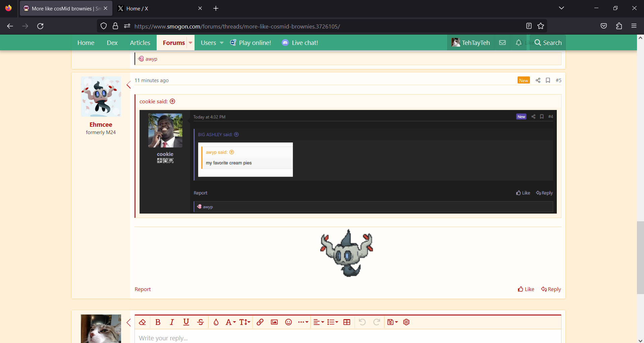Viewport: 644px width, 343px height.
Task: Open the Dex nav item
Action: (x=112, y=43)
